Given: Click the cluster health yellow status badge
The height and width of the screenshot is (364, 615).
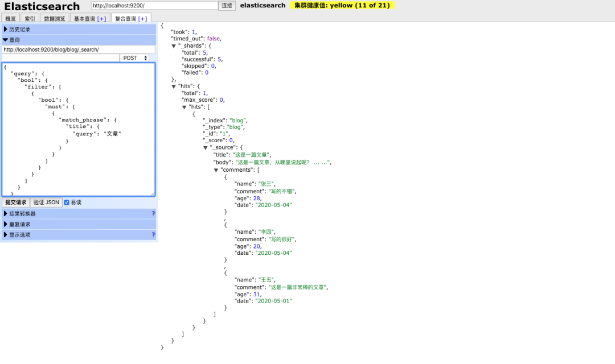Looking at the screenshot, I should tap(342, 6).
